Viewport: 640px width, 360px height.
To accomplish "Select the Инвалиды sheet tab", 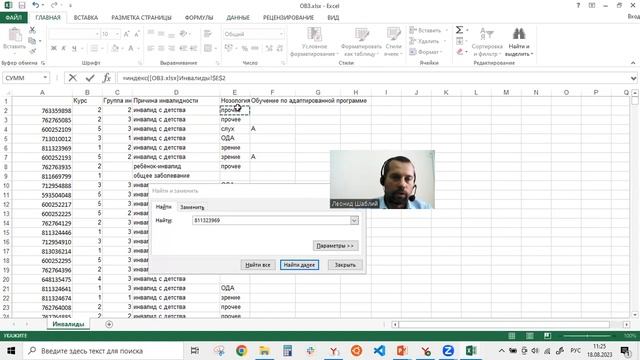I will [68, 324].
